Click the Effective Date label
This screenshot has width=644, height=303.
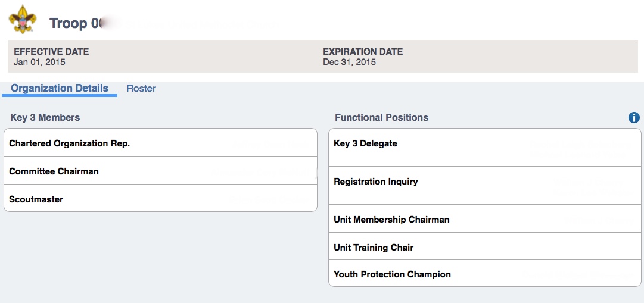51,52
